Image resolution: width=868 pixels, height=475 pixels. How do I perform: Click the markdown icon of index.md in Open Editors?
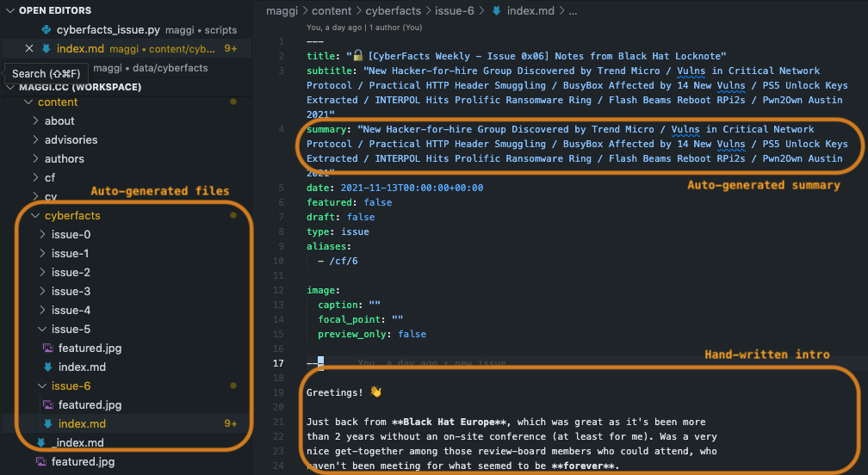(x=46, y=49)
